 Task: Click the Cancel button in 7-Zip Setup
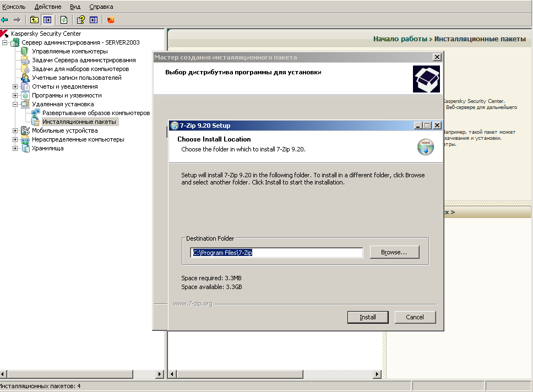pos(415,317)
